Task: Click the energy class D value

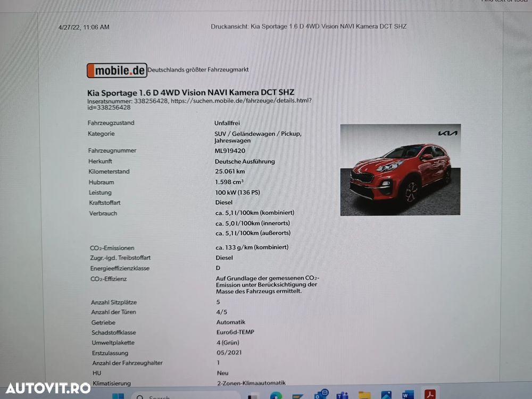Action: coord(218,268)
